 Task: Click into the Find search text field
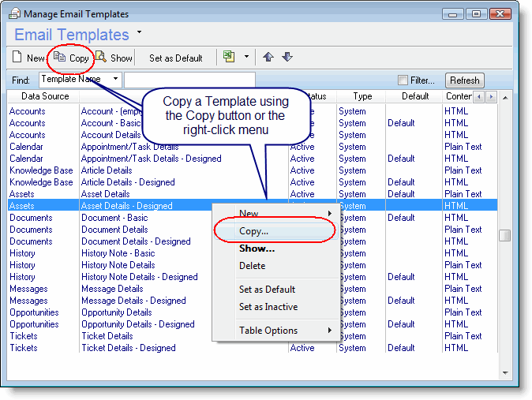coord(189,80)
